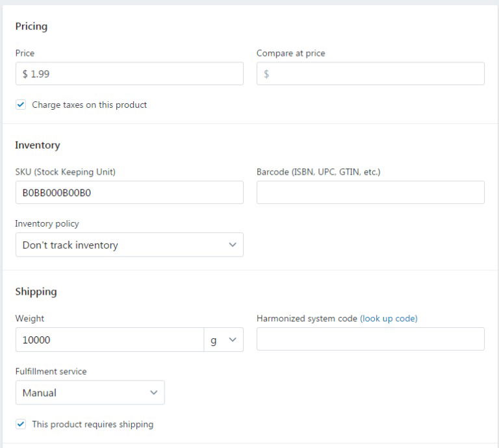Expand the Fulfillment service dropdown
This screenshot has height=448, width=499.
(90, 393)
